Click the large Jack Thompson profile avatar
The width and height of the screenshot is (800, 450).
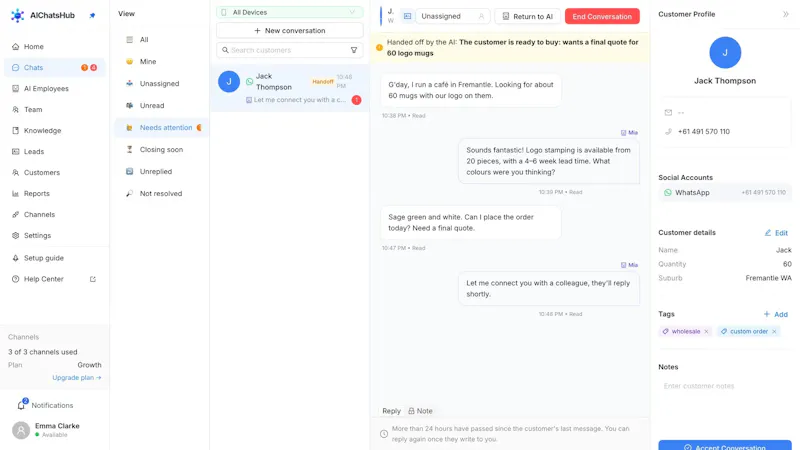click(x=724, y=53)
